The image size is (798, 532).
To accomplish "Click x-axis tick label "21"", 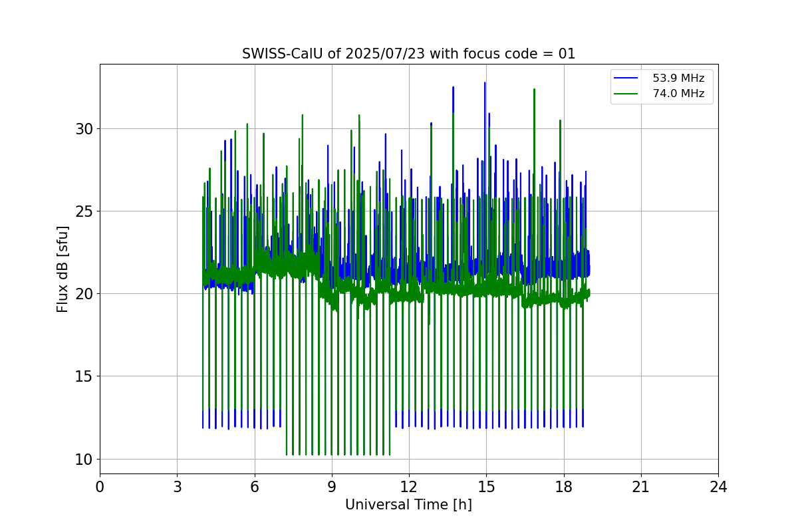I will click(641, 487).
